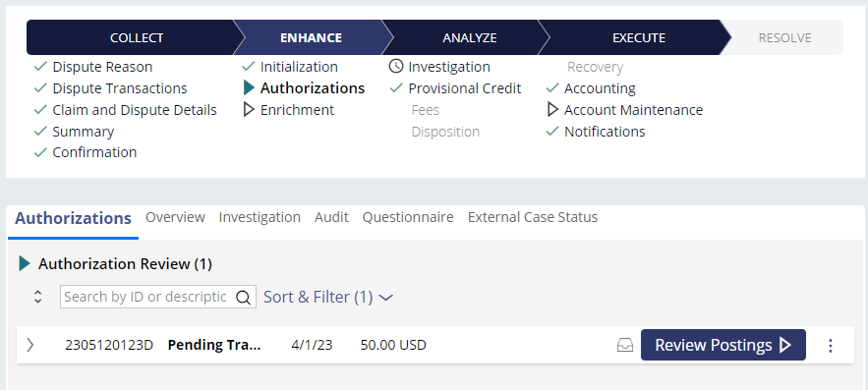Image resolution: width=868 pixels, height=390 pixels.
Task: Expand transaction row 2305120123D chevron
Action: tap(30, 345)
